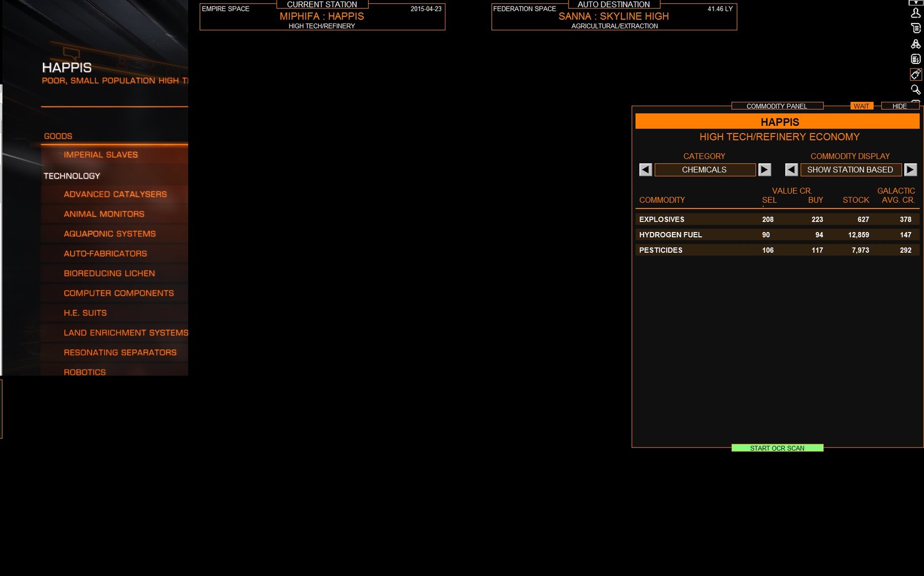This screenshot has height=576, width=924.
Task: Open the CHEMICALS category selector
Action: pos(704,170)
